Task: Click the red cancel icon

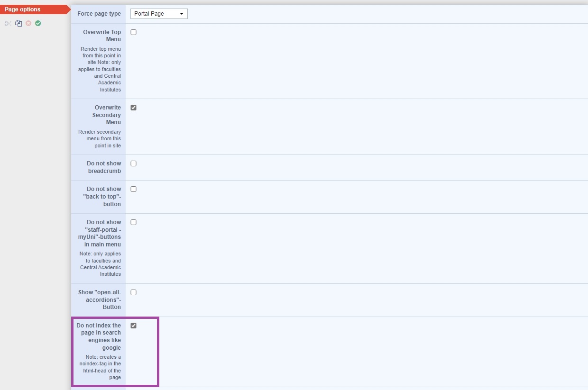Action: (x=28, y=23)
